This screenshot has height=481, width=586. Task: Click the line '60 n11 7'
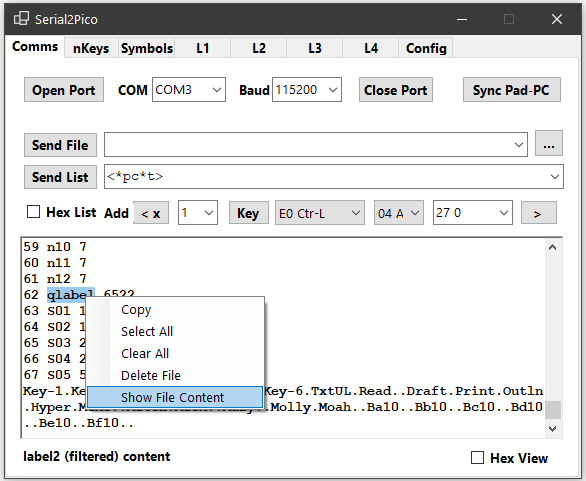click(x=55, y=263)
